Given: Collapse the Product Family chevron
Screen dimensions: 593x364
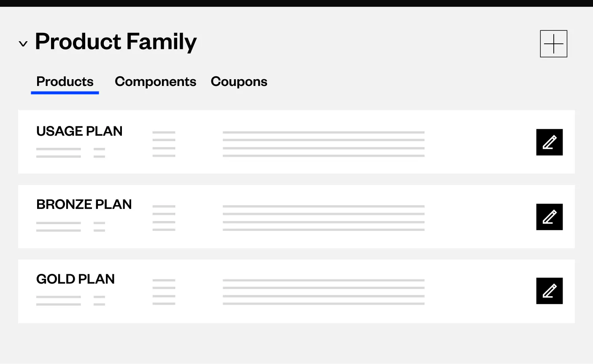Looking at the screenshot, I should tap(23, 43).
